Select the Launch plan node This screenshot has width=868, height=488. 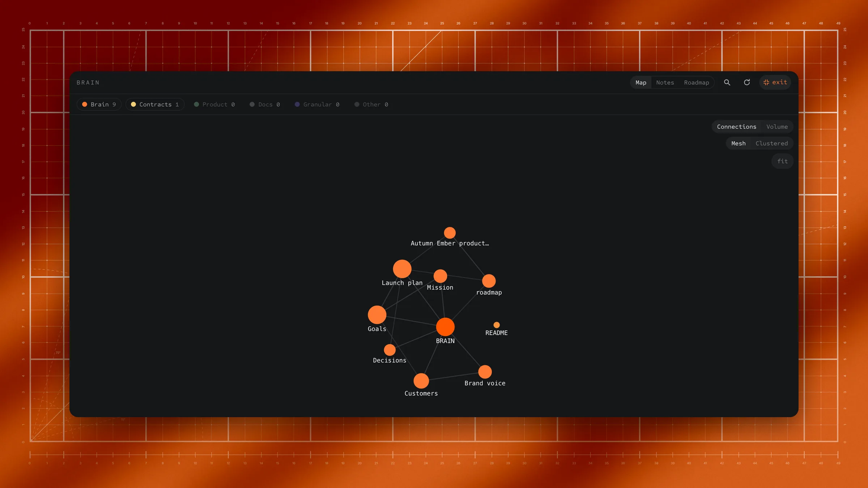(402, 269)
